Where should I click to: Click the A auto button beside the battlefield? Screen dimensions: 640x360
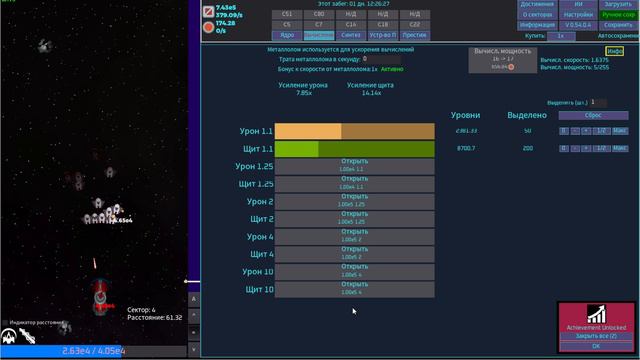(194, 299)
